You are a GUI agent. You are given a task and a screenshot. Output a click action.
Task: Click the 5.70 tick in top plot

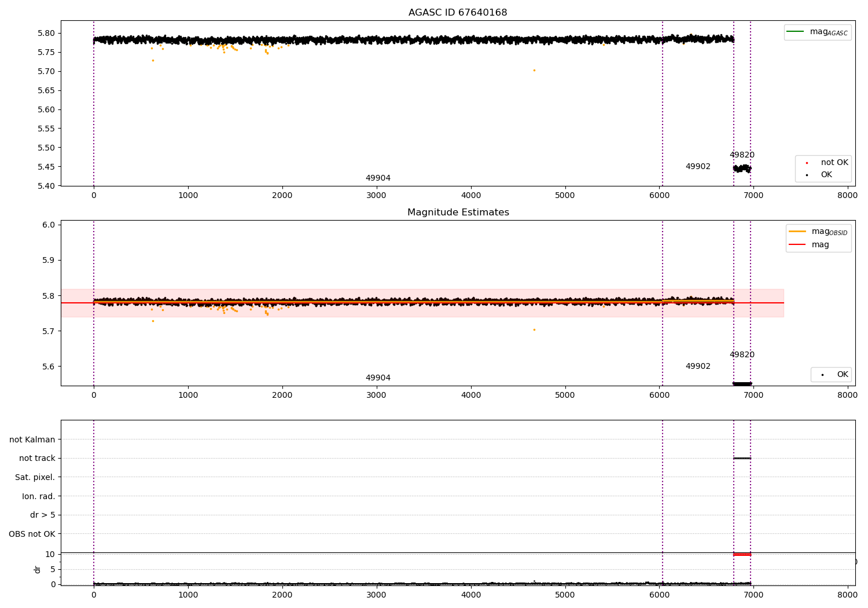pos(46,71)
